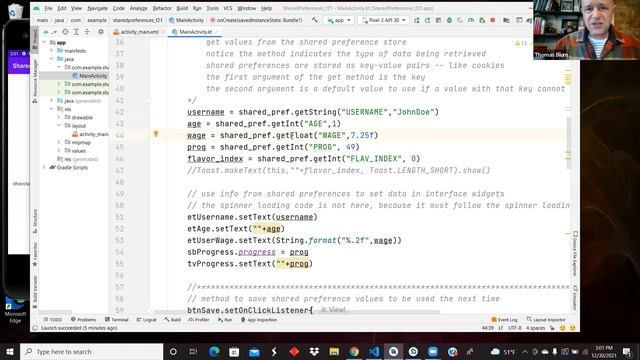
Task: Expand the java (generated) folder
Action: 52,100
